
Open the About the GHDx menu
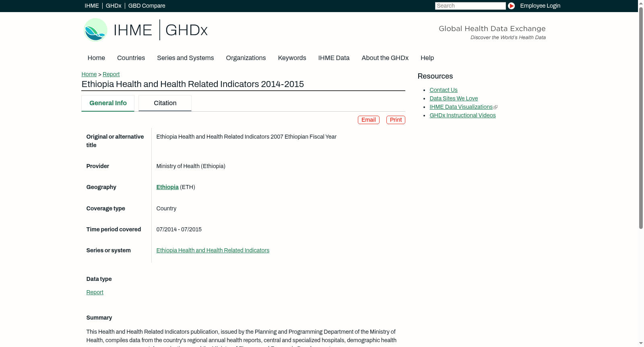[385, 58]
